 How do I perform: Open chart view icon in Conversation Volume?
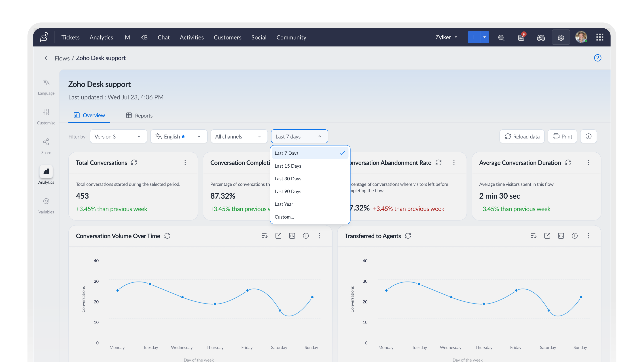click(x=292, y=236)
